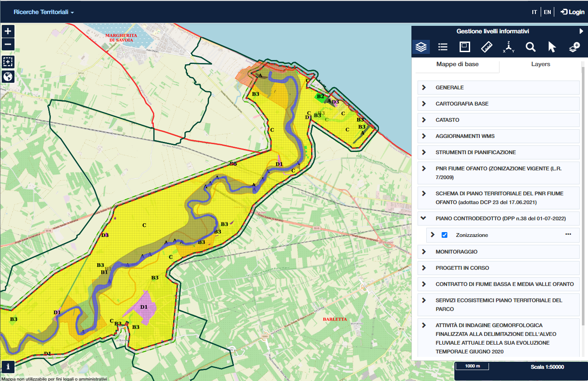Switch language to EN

[x=547, y=12]
